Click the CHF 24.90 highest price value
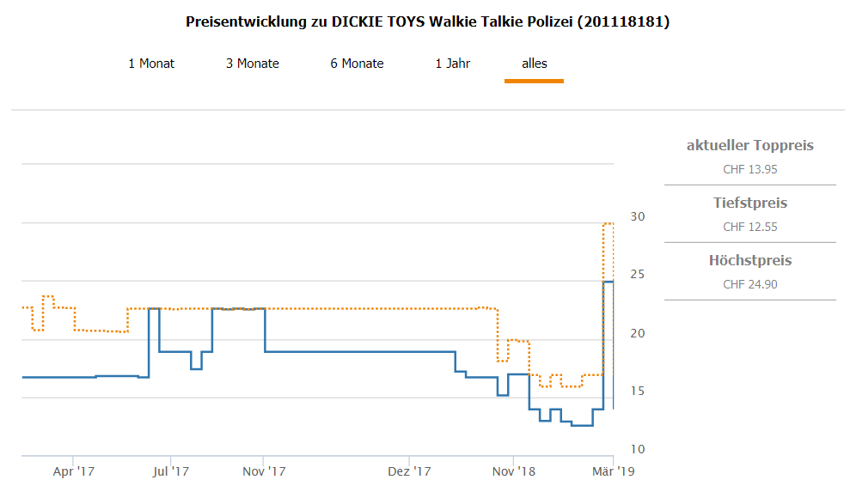850x504 pixels. [749, 284]
